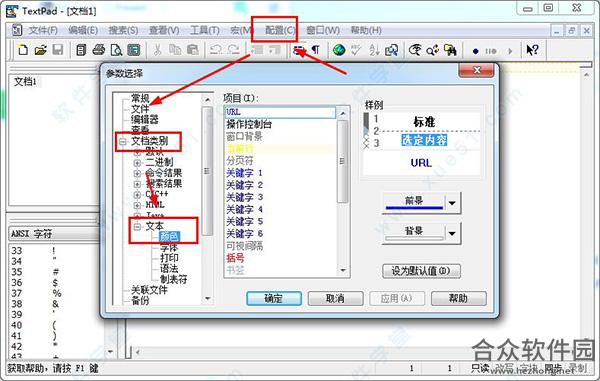Select 关联文件 in settings tree

(149, 290)
